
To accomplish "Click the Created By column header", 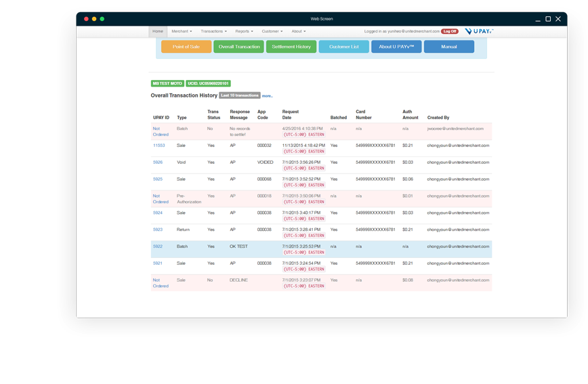I will pyautogui.click(x=438, y=118).
